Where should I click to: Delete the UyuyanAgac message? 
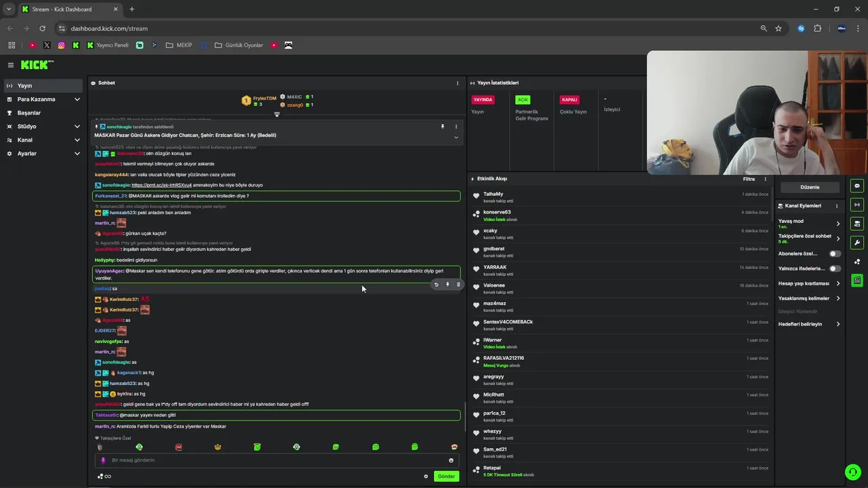pyautogui.click(x=458, y=285)
